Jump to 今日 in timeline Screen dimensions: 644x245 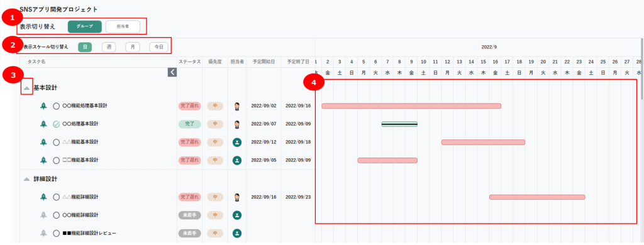158,47
